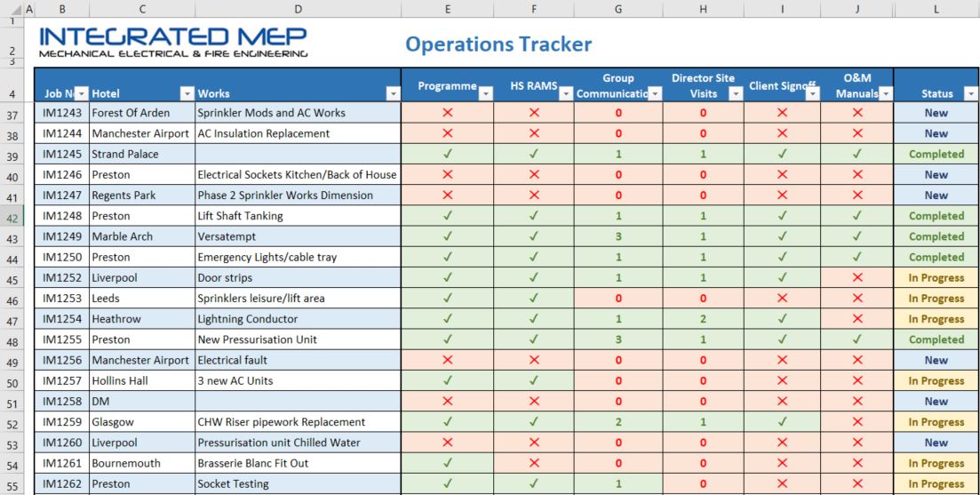Click the Client Signoff cross icon for IM1258

(783, 402)
